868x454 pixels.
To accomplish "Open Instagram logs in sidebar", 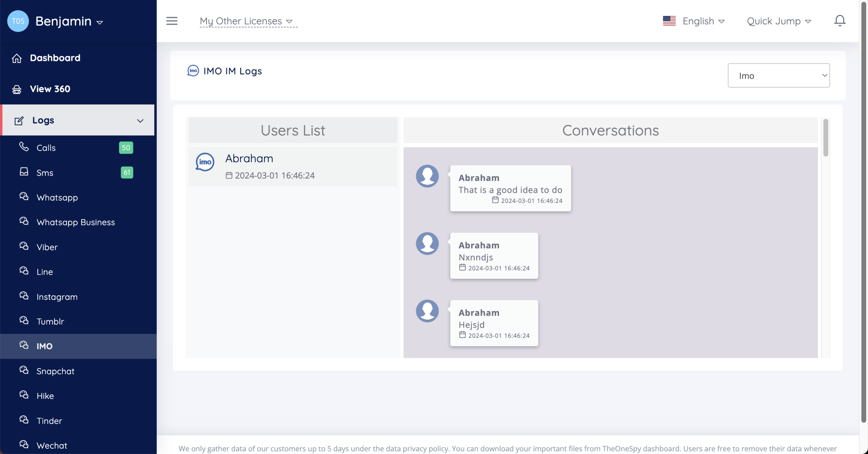I will 57,297.
